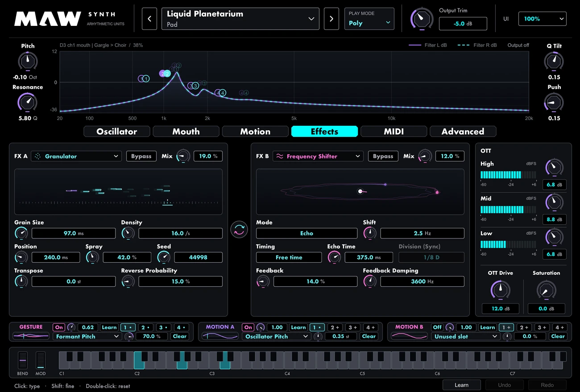The image size is (580, 392).
Task: Switch to the Mouth tab
Action: click(x=186, y=132)
